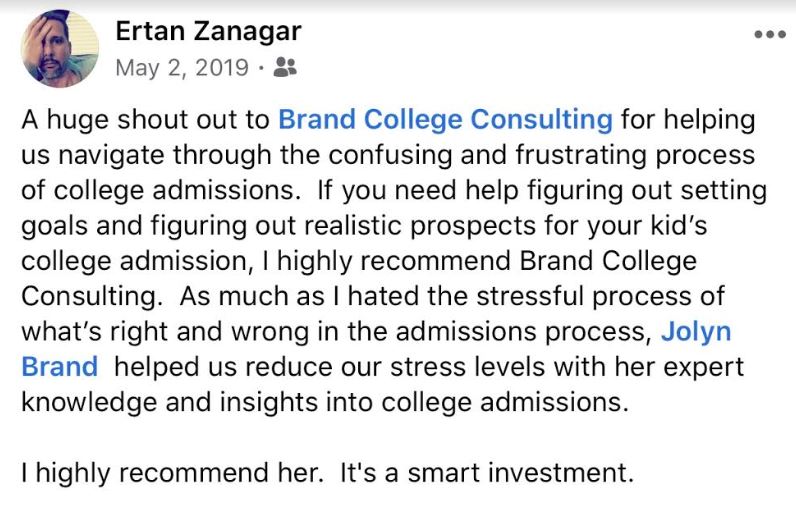Open the three-dot post options menu

click(x=770, y=35)
